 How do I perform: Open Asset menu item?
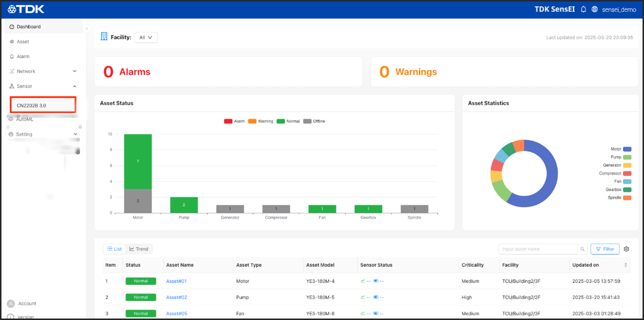click(43, 42)
